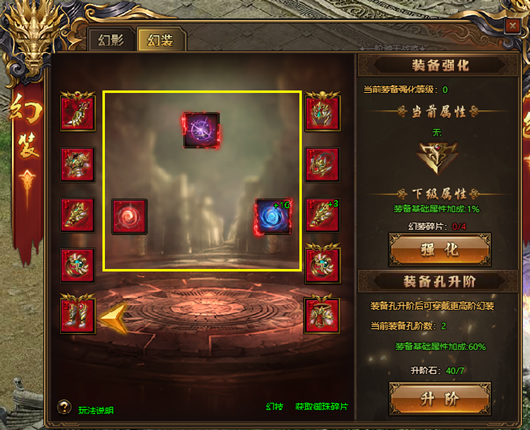Select the necklace equipment slot icon
This screenshot has height=430, width=530.
[x=322, y=164]
